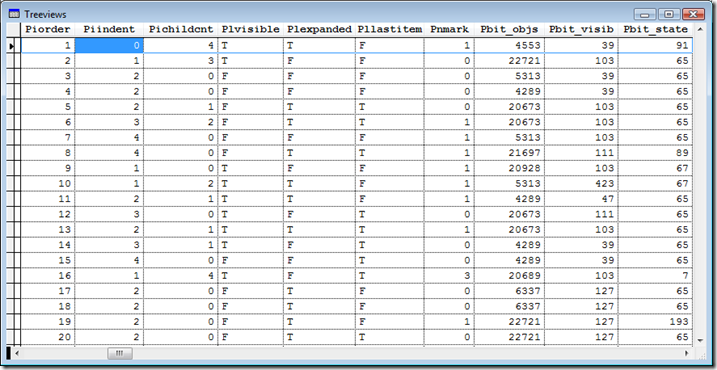The width and height of the screenshot is (717, 370).
Task: Click the vertical scrollbar down arrow
Action: [x=700, y=340]
